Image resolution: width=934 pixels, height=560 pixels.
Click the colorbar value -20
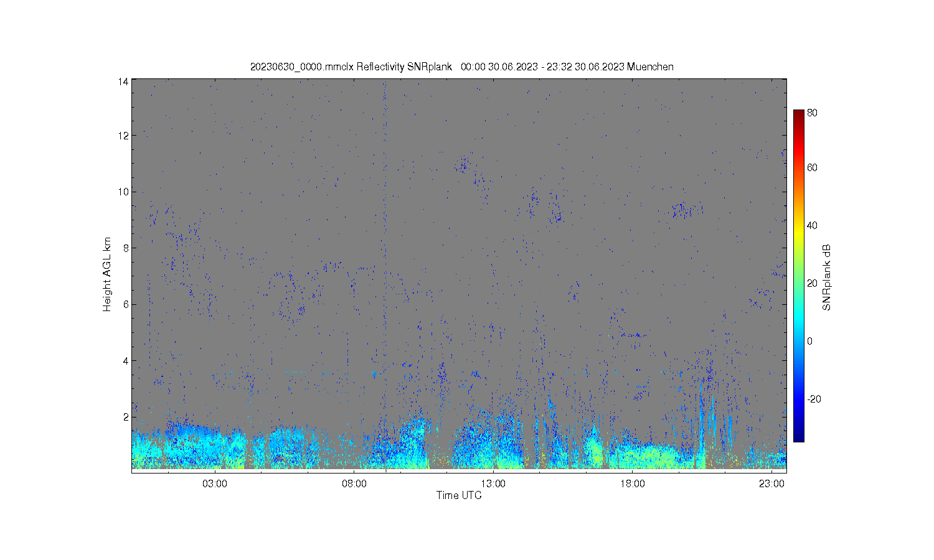(x=813, y=399)
